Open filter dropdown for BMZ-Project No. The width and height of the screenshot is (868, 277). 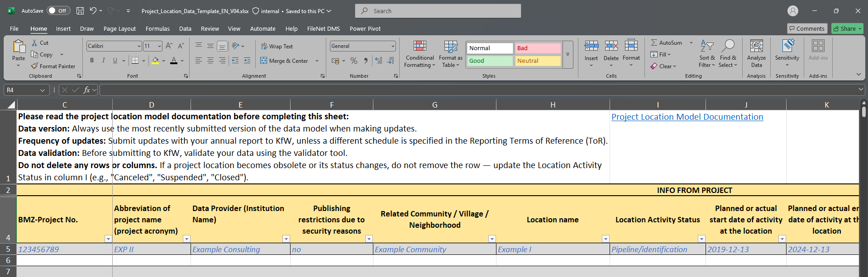tap(108, 239)
